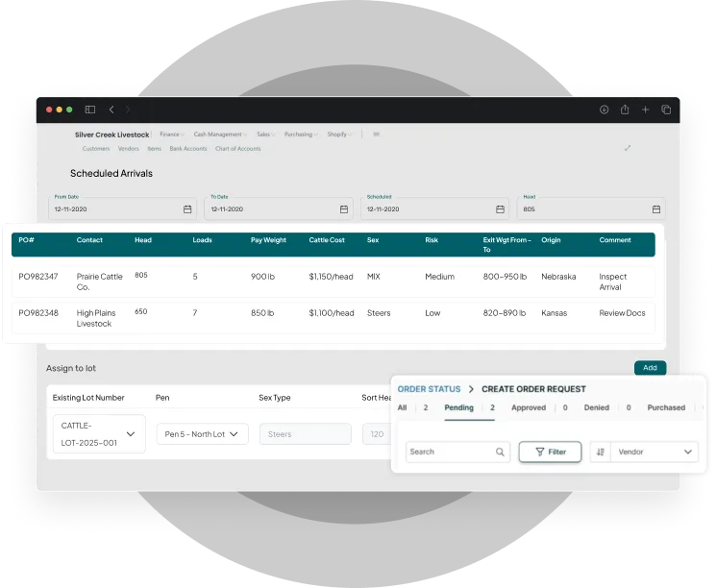Click the Scheduled date field

[x=434, y=208]
